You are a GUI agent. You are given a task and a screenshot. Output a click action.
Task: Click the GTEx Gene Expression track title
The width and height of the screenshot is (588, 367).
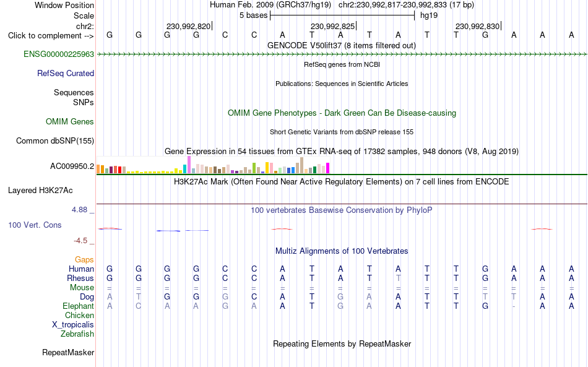click(x=342, y=152)
